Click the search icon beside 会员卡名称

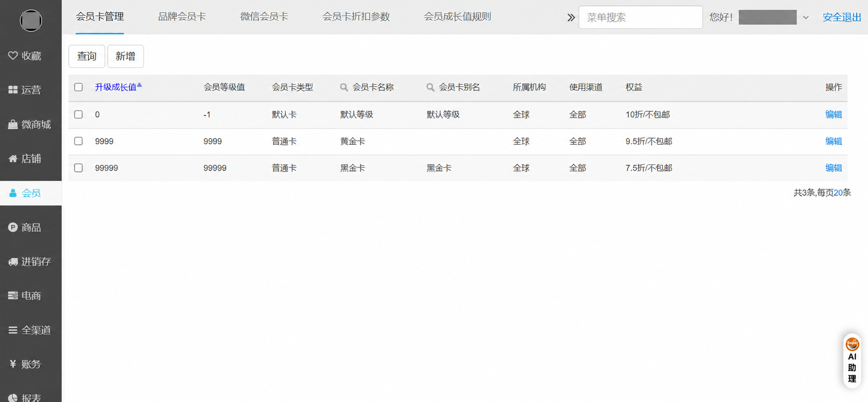(344, 87)
